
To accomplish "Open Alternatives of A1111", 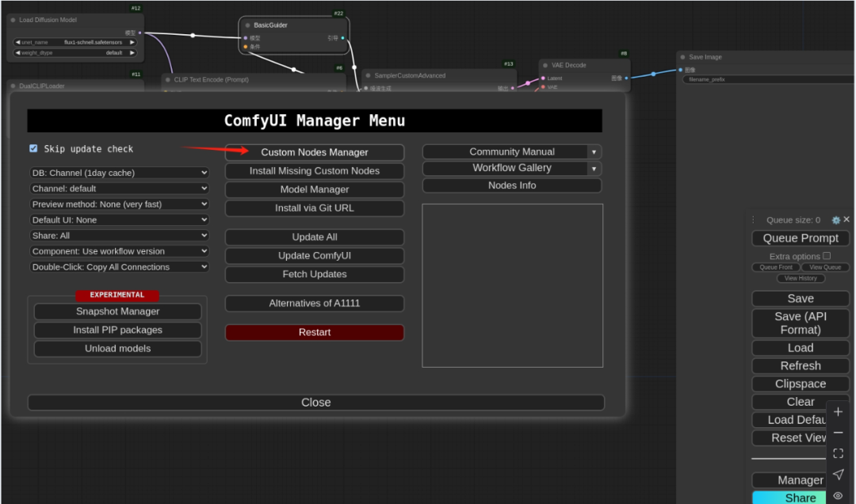I will coord(315,303).
